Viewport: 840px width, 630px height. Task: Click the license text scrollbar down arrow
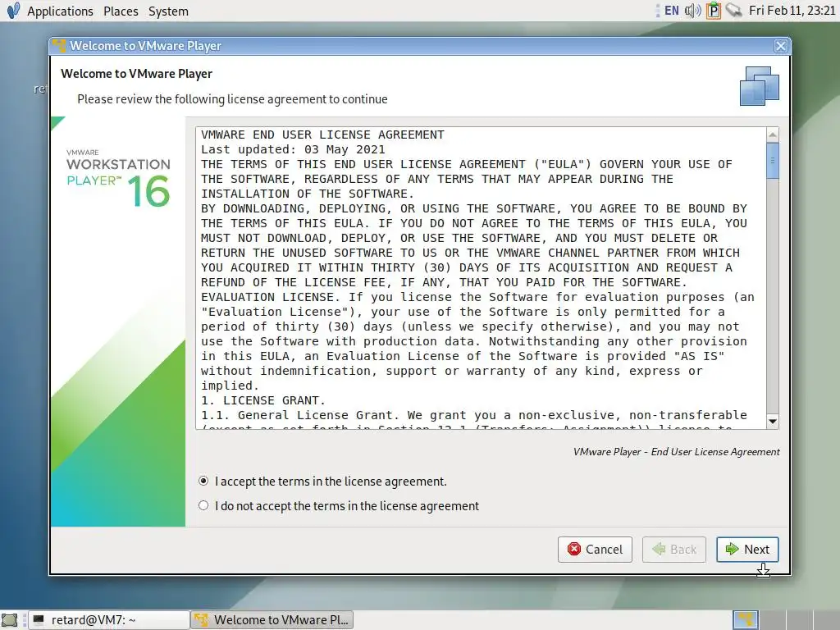coord(773,421)
